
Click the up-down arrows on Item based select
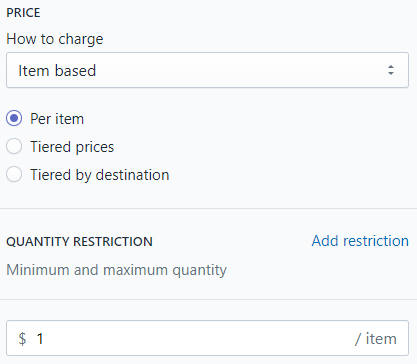coord(391,70)
